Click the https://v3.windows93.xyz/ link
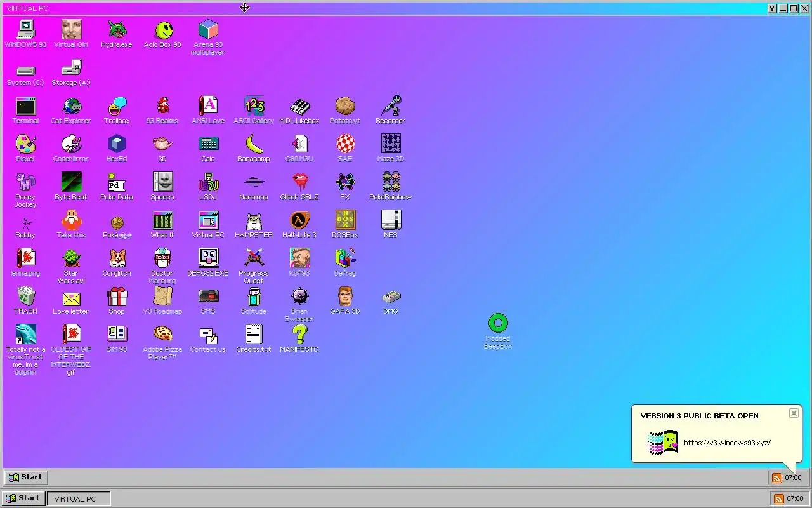The image size is (812, 508). [727, 443]
